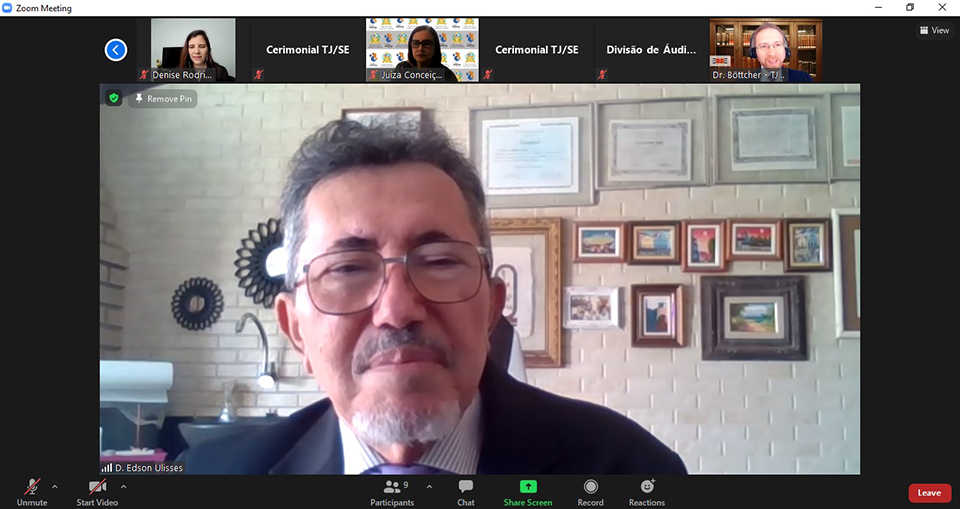Viewport: 960px width, 509px height.
Task: Open the Reactions menu
Action: click(x=647, y=491)
